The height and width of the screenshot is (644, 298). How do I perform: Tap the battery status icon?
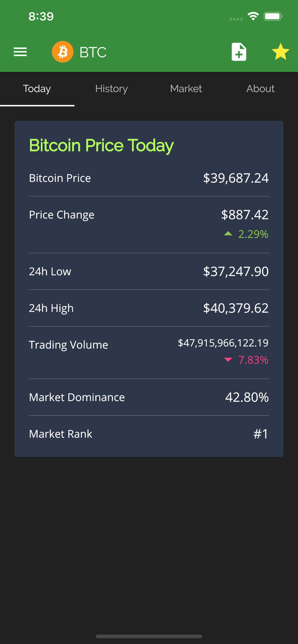point(273,16)
